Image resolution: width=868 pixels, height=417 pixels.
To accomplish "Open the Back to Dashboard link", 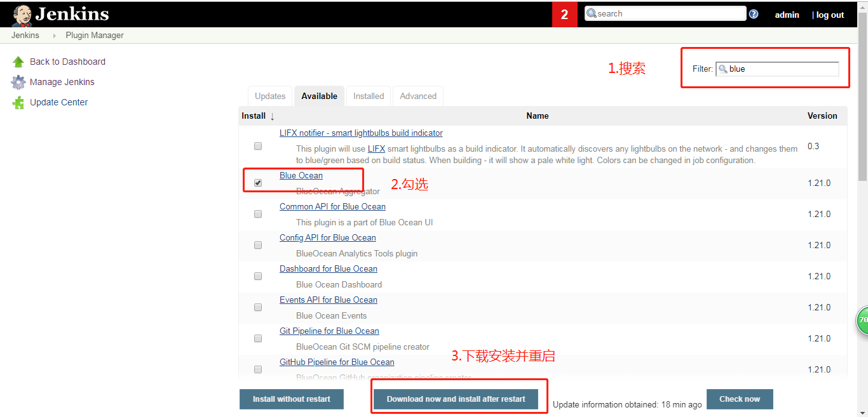I will click(x=67, y=62).
